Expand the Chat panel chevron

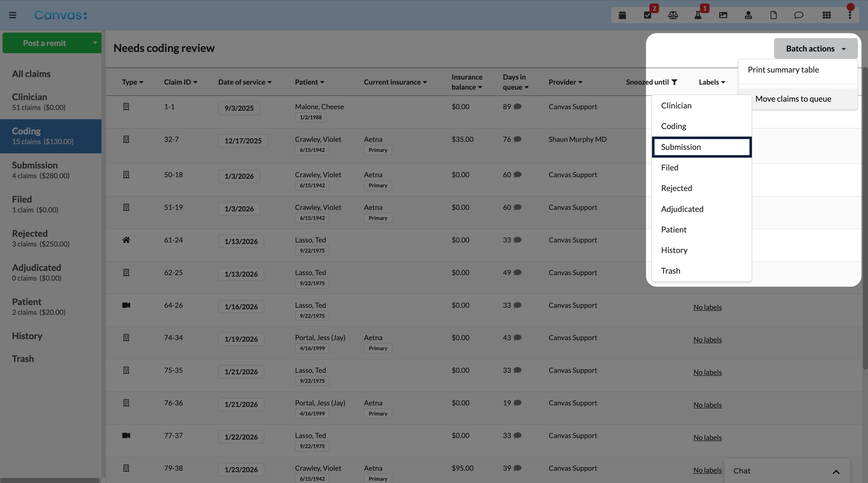(x=836, y=471)
